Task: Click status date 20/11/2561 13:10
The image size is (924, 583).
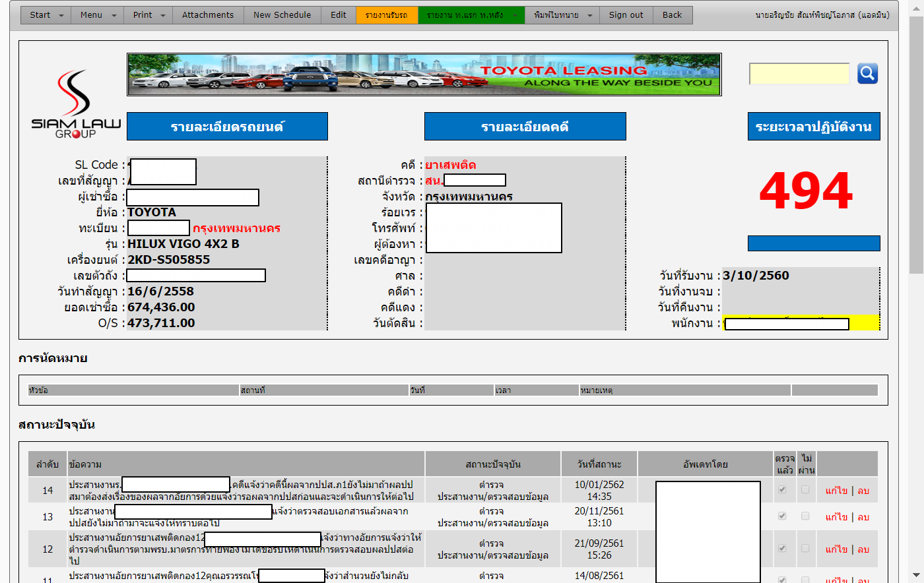Action: (x=599, y=517)
